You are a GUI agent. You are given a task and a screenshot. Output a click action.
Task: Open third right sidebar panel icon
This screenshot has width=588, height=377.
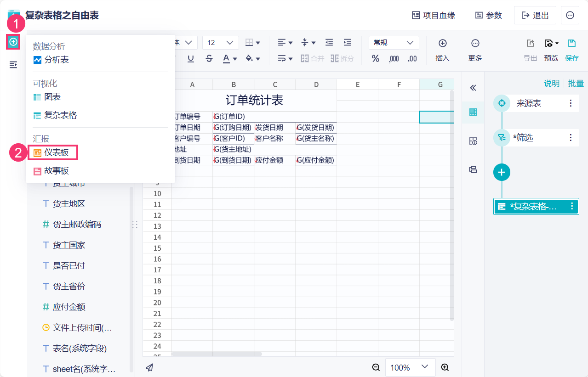tap(473, 169)
